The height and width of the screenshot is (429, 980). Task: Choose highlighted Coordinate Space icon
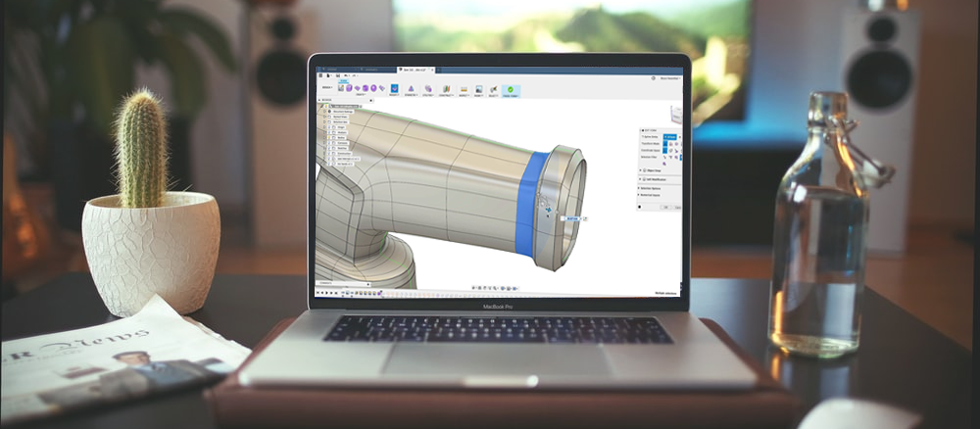click(665, 151)
